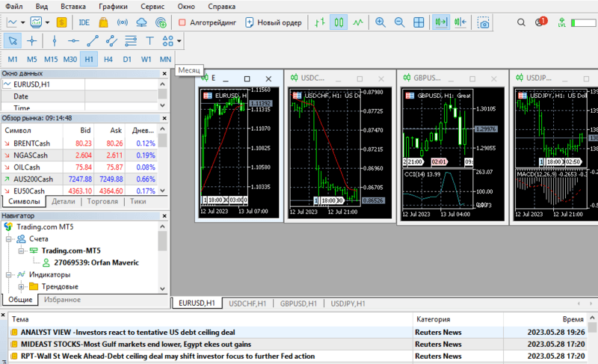Screen dimensions: 598x364
Task: Open the chart profiles icon
Action: click(36, 22)
